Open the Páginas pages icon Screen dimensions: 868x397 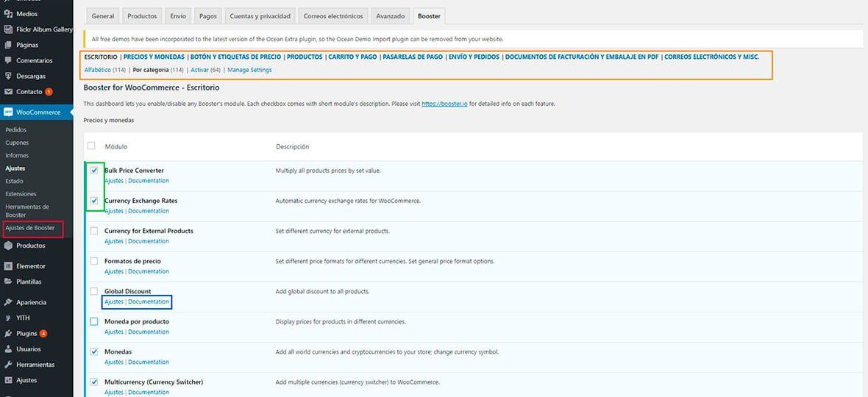(8, 45)
